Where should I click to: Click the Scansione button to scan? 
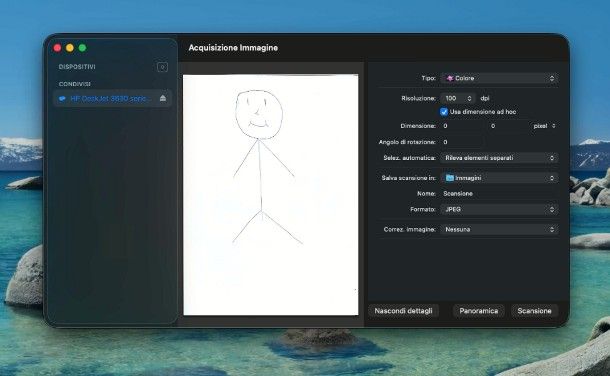pos(534,311)
